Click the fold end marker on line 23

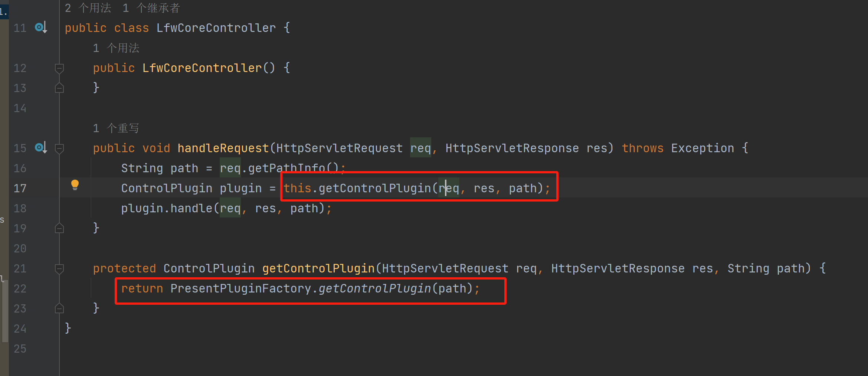[59, 308]
